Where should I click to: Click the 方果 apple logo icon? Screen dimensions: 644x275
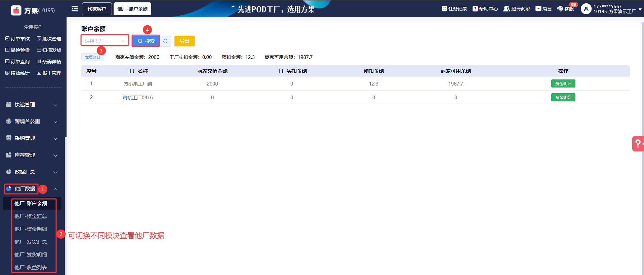pos(16,10)
